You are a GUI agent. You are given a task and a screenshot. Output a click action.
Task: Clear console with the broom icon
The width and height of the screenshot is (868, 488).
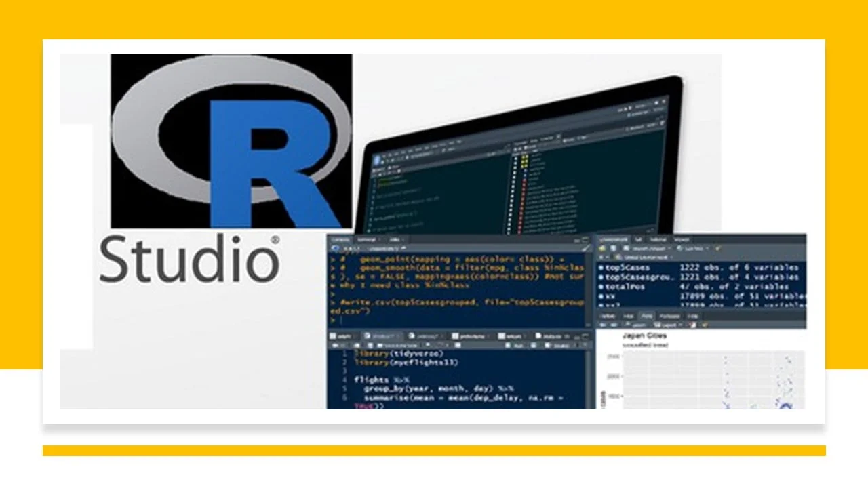586,249
